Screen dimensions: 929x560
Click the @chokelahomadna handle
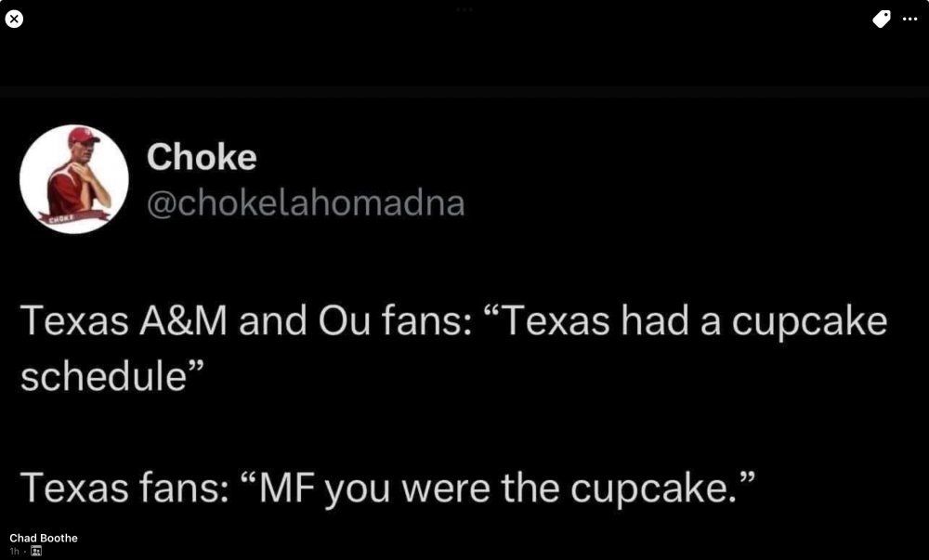306,202
